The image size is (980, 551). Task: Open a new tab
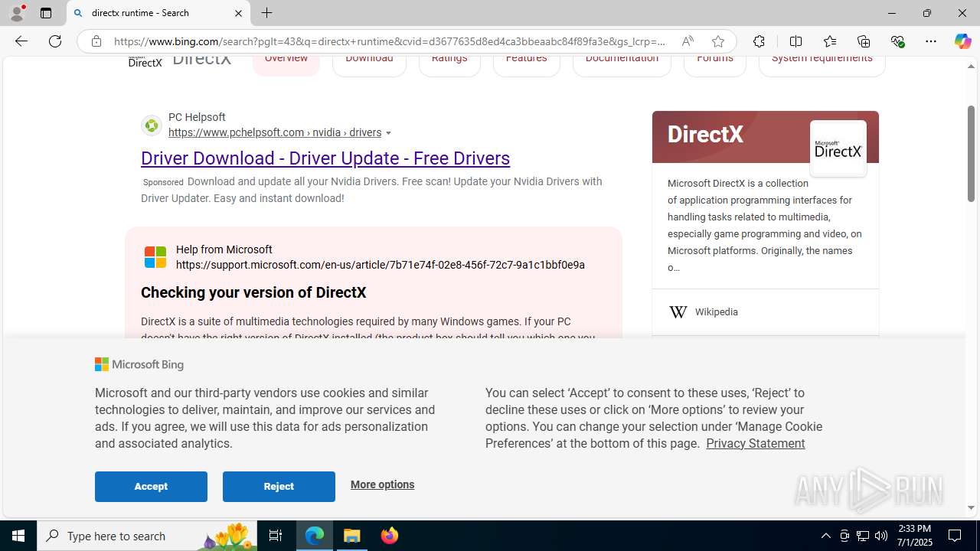tap(266, 13)
